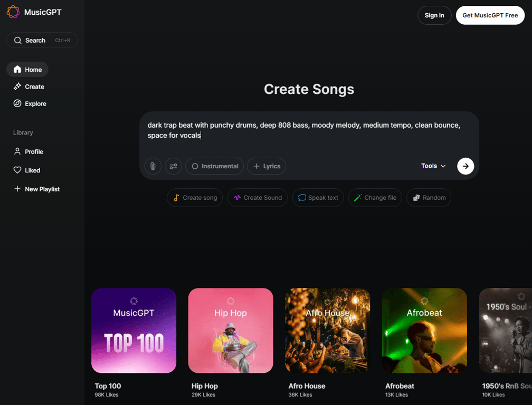Click the Profile person icon

pos(17,151)
